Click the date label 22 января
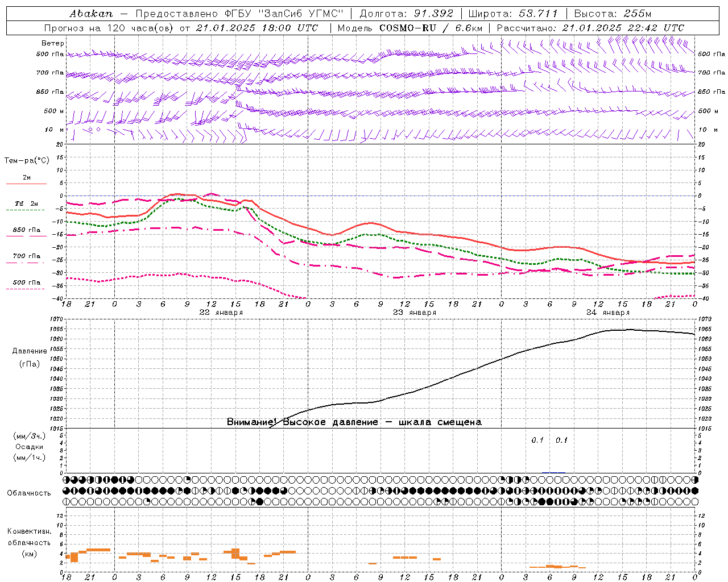728x582 pixels. (221, 313)
